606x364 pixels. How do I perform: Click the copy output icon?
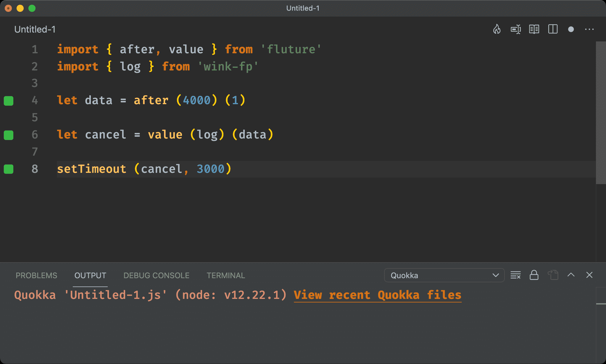click(x=553, y=275)
